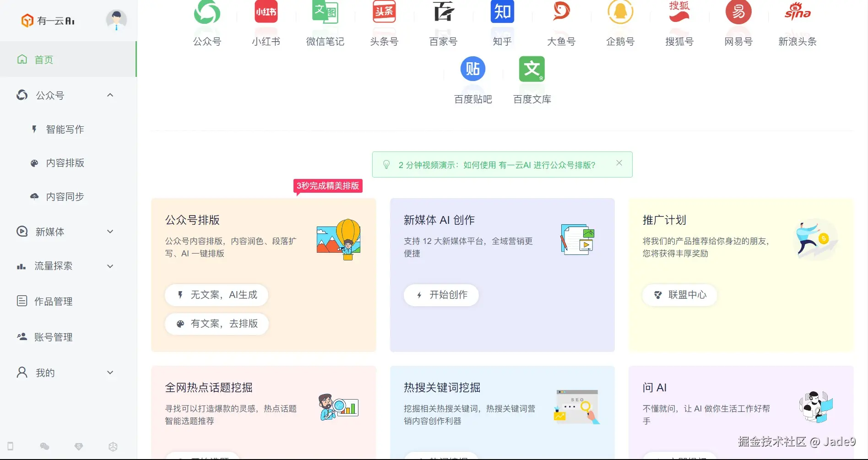Screen dimensions: 868x460
Task: Expand the 新媒体 sidebar menu
Action: point(110,232)
